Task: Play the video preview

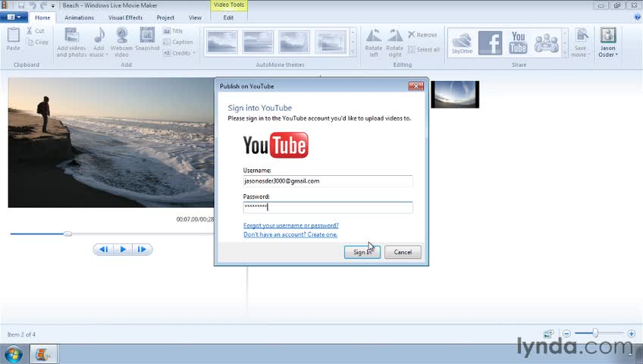Action: 123,249
